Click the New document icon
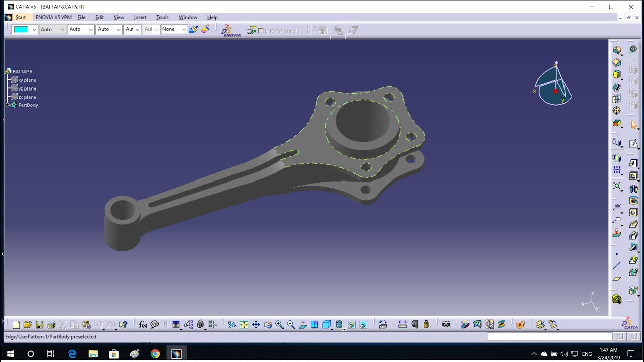Viewport: 644px width, 362px height. click(16, 325)
